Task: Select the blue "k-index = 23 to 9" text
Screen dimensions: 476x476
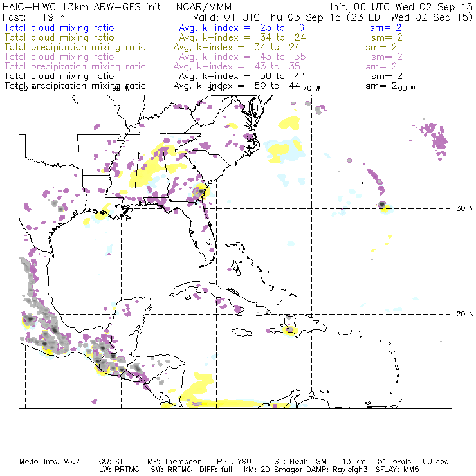Action: [253, 28]
